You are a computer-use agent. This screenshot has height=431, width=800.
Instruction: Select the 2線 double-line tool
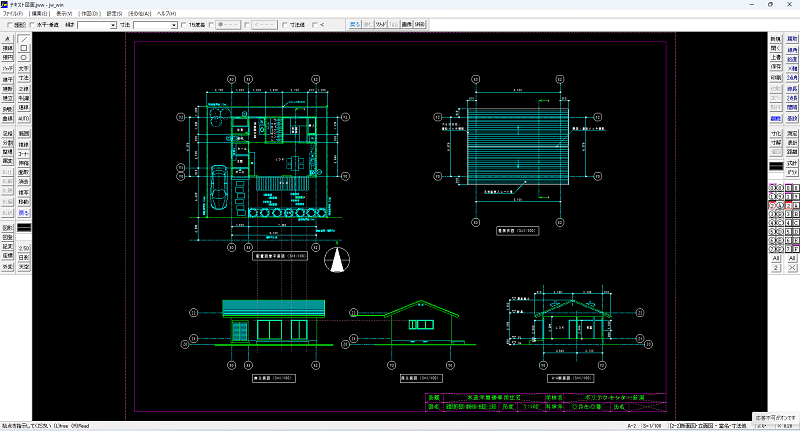click(x=23, y=89)
